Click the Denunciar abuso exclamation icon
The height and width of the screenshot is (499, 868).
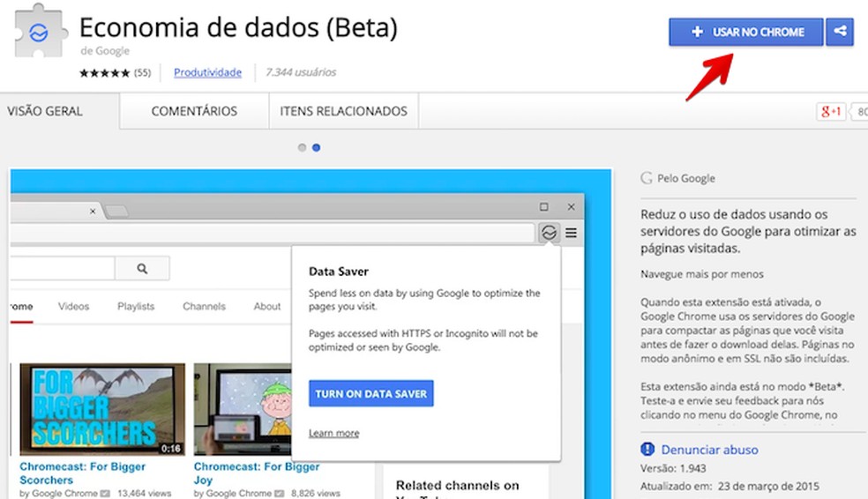[647, 450]
